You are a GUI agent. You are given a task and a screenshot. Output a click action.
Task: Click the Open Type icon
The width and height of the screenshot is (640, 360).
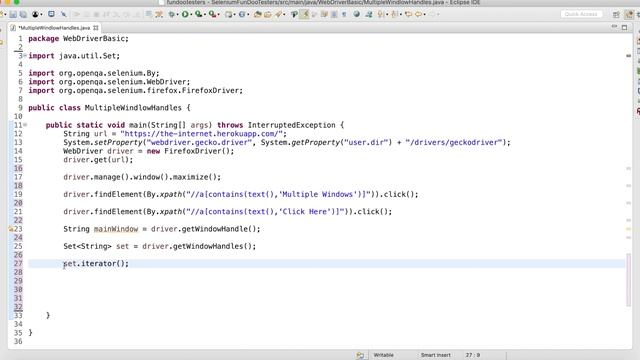point(258,14)
